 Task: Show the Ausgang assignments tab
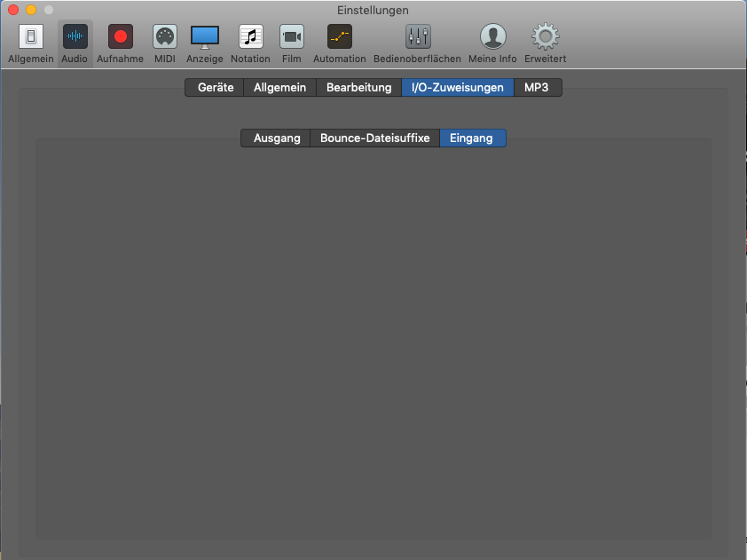pyautogui.click(x=276, y=138)
